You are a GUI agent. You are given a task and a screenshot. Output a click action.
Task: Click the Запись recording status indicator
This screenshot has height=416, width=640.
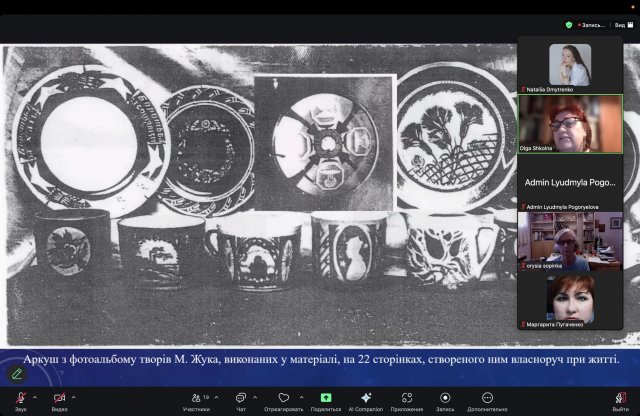point(593,24)
